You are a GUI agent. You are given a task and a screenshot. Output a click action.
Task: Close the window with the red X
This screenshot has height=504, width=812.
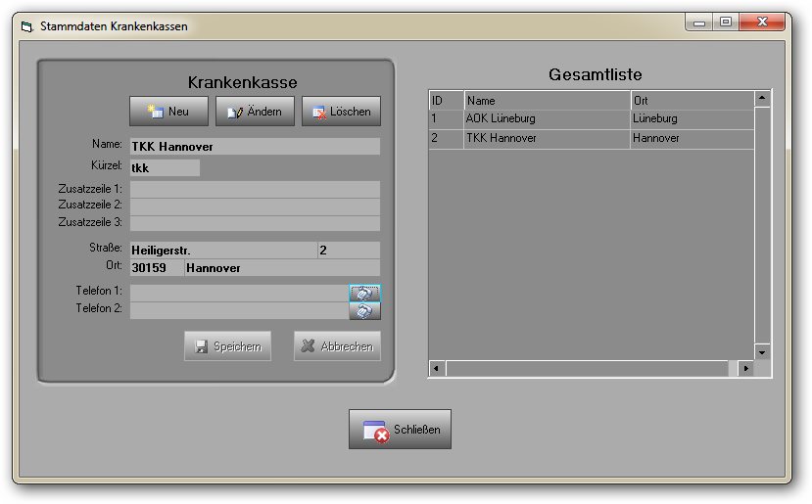(x=762, y=23)
